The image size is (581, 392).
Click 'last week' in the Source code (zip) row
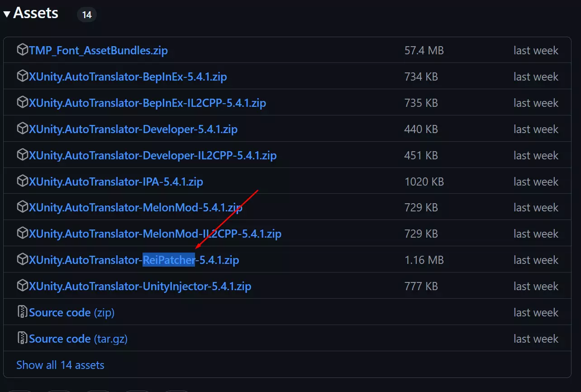point(536,312)
